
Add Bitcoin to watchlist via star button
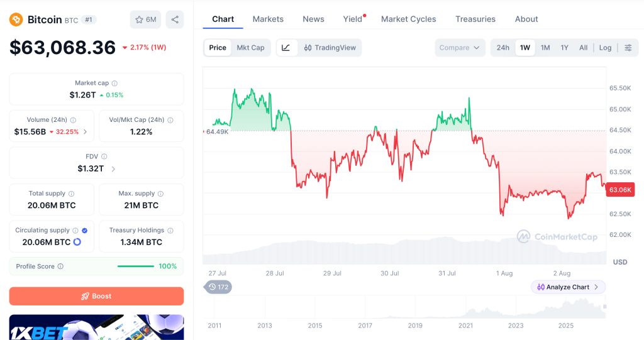[145, 19]
